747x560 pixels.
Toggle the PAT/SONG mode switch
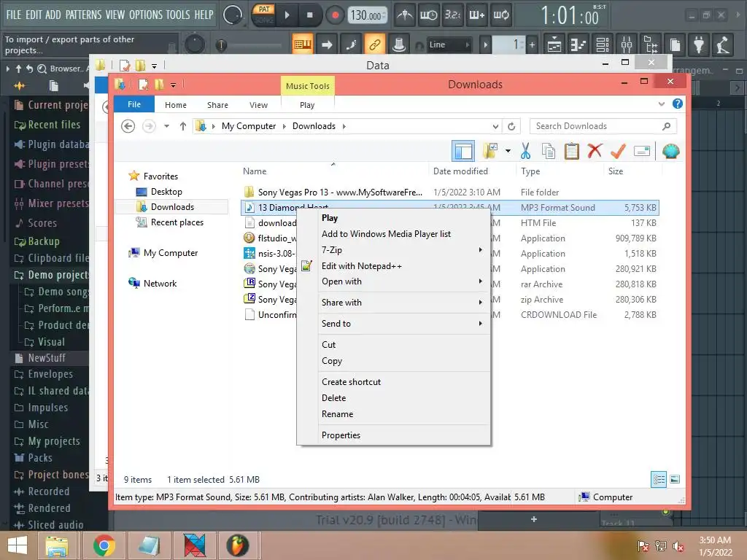coord(264,15)
